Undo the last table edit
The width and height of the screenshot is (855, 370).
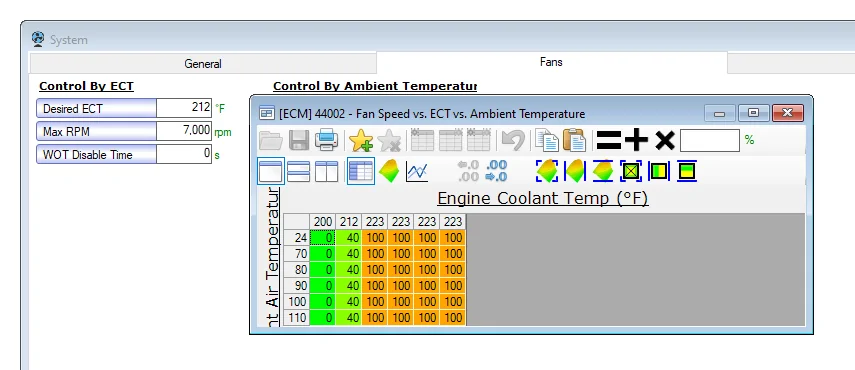[x=513, y=140]
